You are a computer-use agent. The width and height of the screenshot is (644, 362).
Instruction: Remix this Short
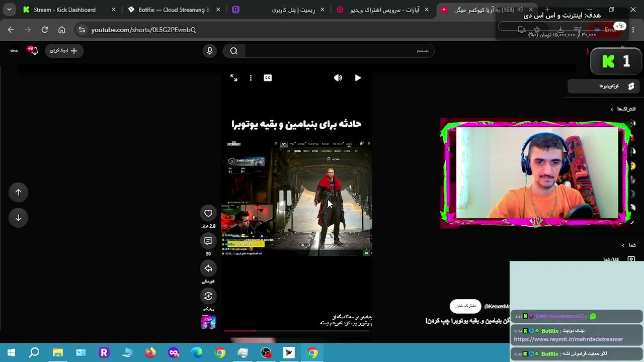(208, 296)
